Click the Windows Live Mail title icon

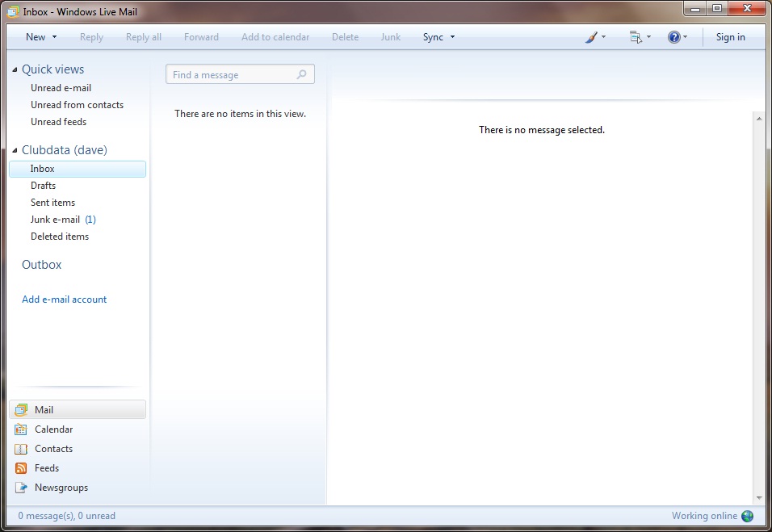[x=13, y=12]
